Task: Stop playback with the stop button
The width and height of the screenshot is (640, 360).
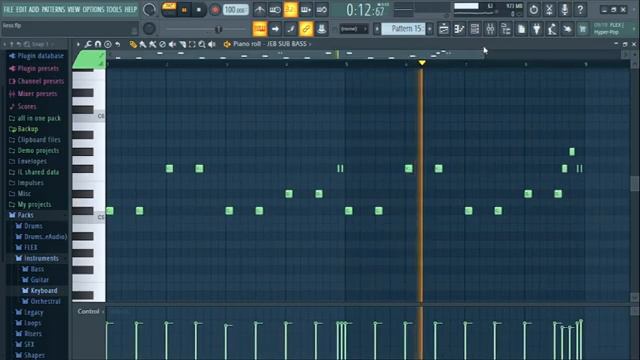Action: click(x=199, y=10)
